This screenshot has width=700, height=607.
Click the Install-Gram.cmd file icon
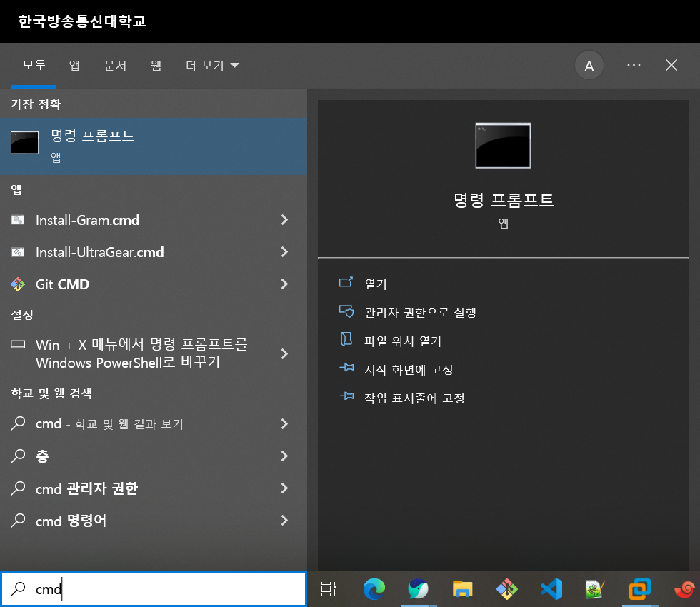18,220
